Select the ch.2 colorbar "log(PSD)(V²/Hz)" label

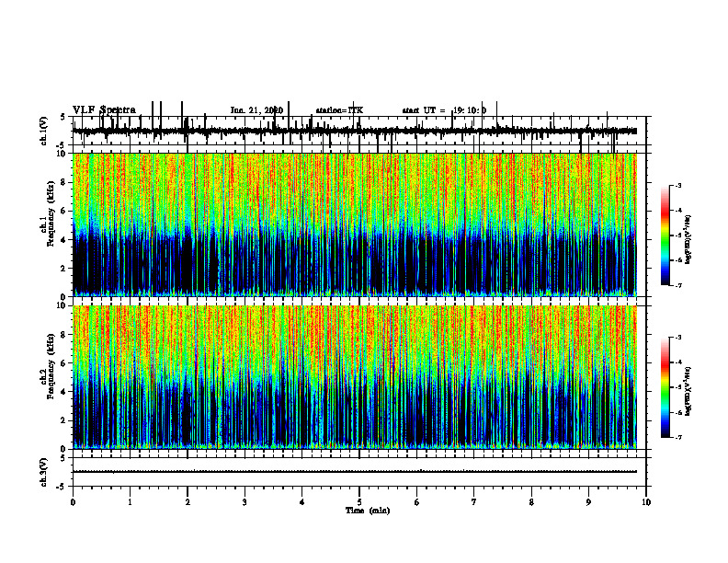point(688,391)
